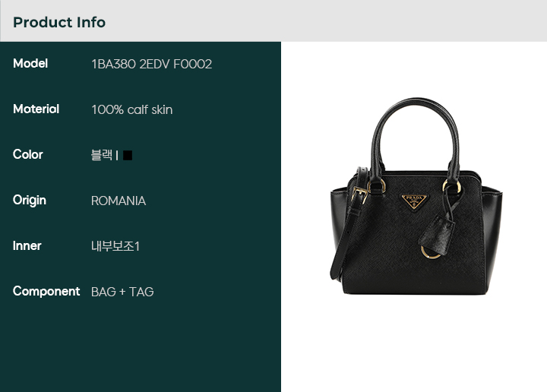Click the model number 1BA380 2EDV F0002
Image resolution: width=547 pixels, height=392 pixels.
coord(151,64)
